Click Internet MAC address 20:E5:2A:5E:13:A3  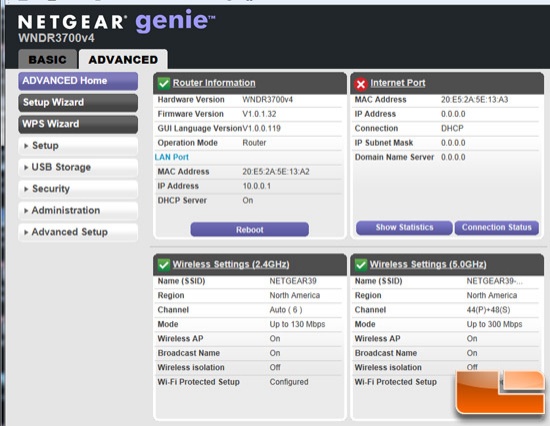tap(475, 100)
